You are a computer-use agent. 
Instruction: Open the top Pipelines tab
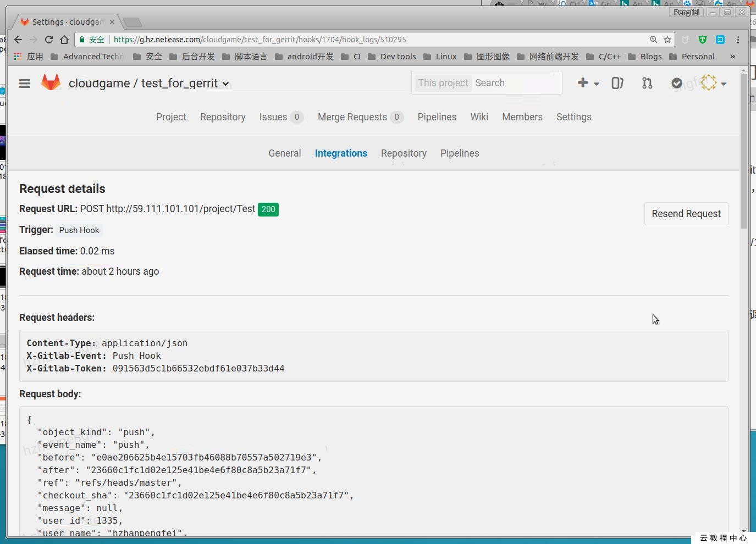437,117
